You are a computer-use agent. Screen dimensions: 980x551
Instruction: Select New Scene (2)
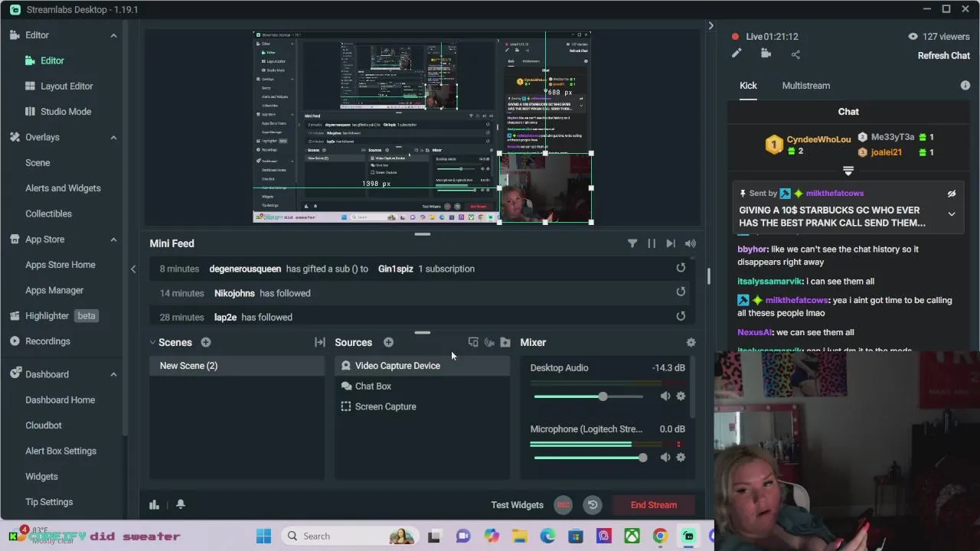tap(237, 366)
